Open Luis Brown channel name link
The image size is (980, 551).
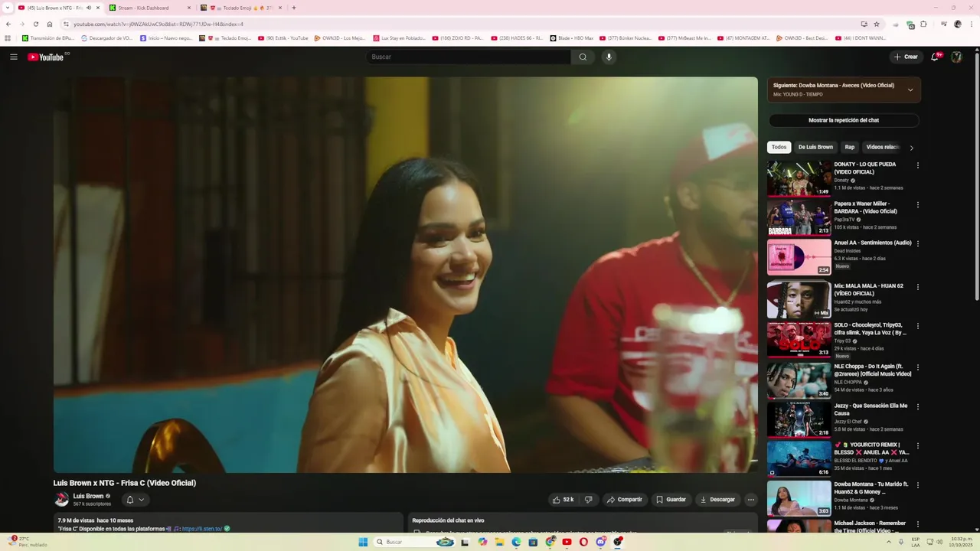(x=88, y=496)
